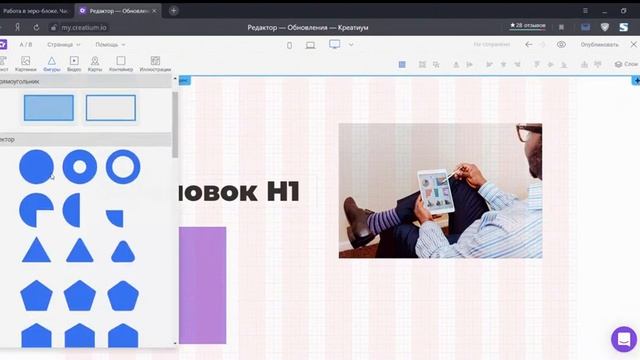
Task: Insert the half circle shape
Action: [x=72, y=210]
